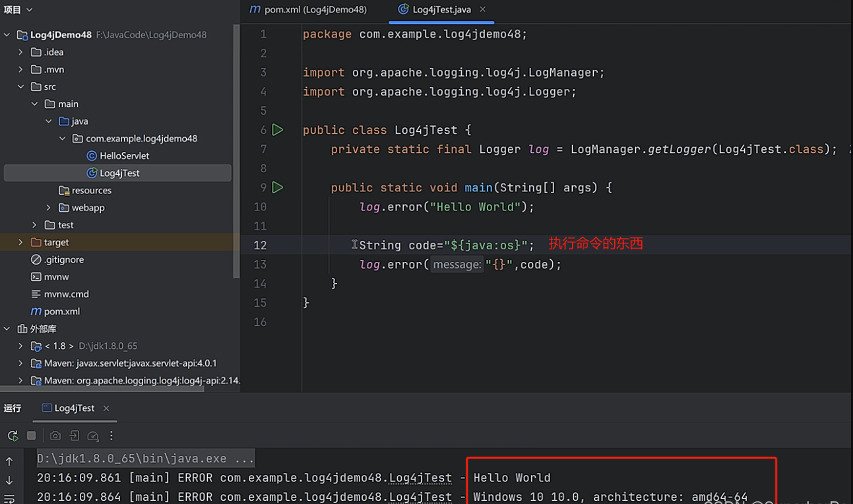Click the javax.servlet-api Maven library icon
The image size is (853, 504).
click(36, 363)
